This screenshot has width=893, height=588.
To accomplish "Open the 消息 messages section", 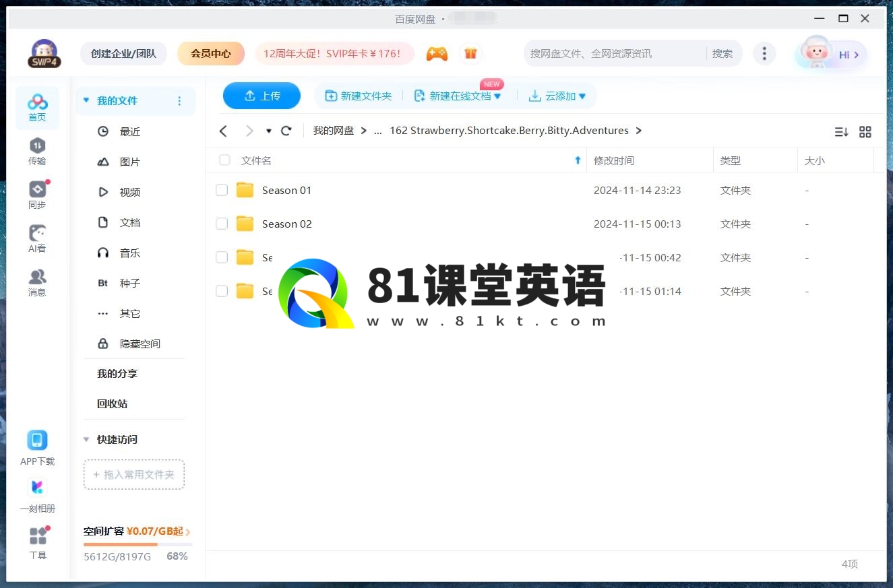I will point(37,283).
